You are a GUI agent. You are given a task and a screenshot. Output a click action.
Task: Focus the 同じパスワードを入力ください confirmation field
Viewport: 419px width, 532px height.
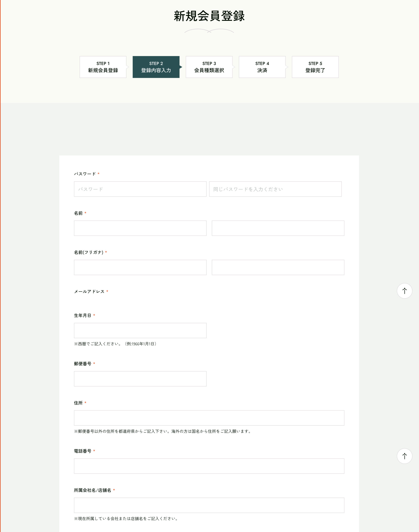click(275, 189)
